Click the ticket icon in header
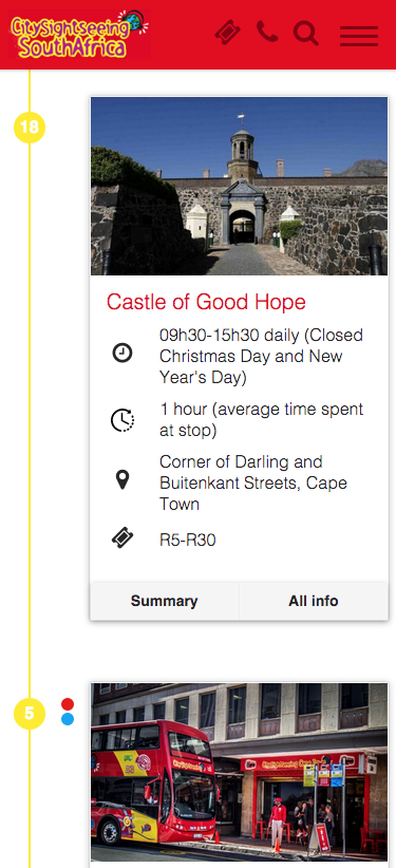The width and height of the screenshot is (396, 868). tap(227, 32)
